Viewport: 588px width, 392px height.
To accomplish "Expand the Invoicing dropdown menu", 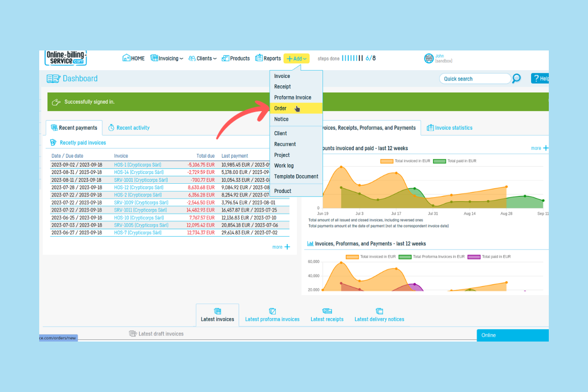I will (167, 58).
